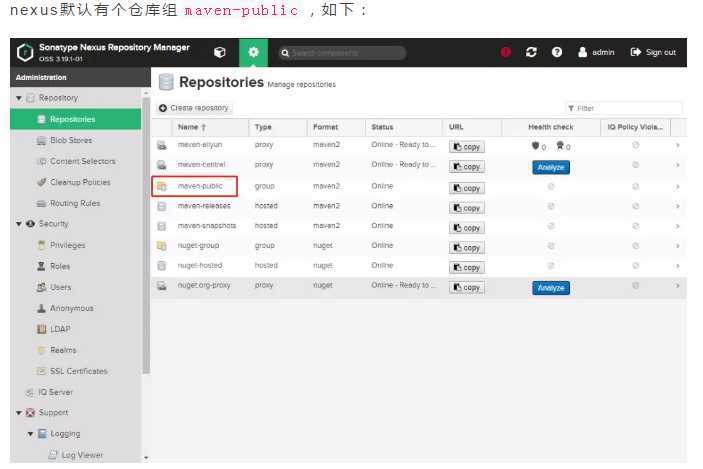Focus the Search components field
The image size is (703, 469).
pos(343,53)
